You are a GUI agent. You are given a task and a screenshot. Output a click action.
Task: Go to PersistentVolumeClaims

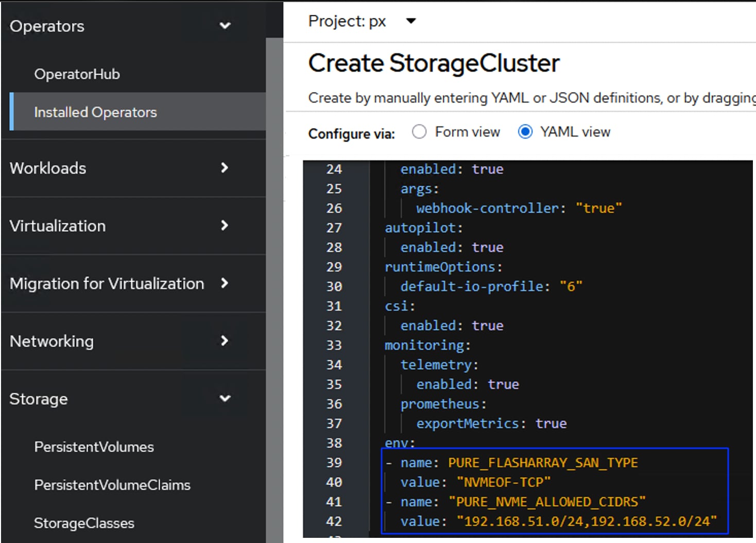pos(112,485)
